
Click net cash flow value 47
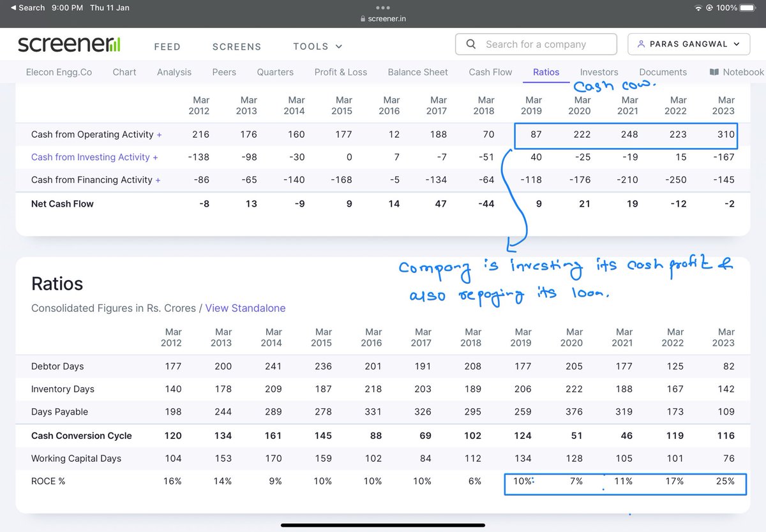[441, 204]
